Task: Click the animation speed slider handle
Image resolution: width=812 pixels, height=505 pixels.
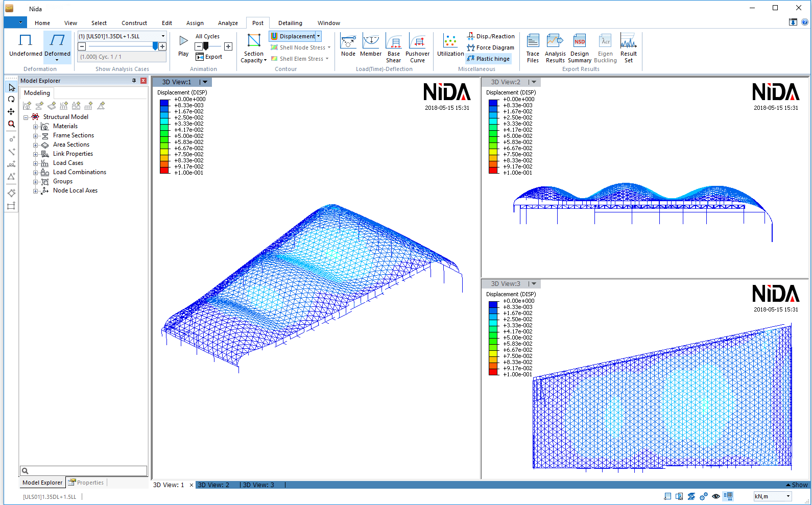Action: click(206, 46)
